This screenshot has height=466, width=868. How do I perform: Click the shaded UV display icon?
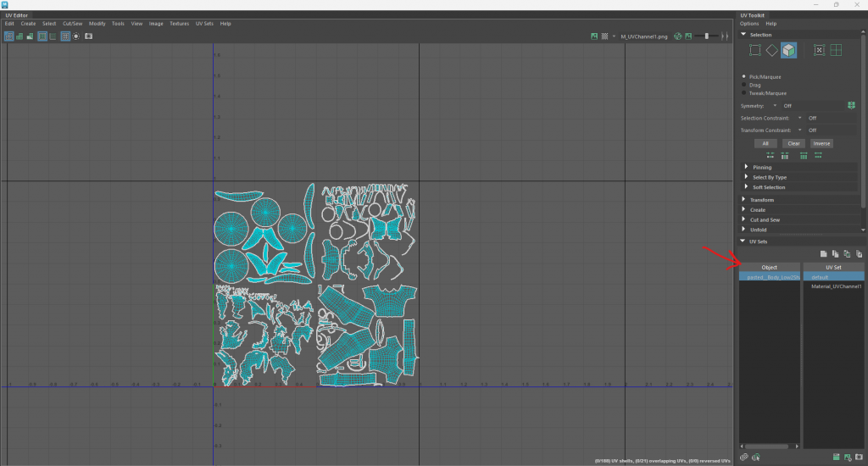pos(20,36)
